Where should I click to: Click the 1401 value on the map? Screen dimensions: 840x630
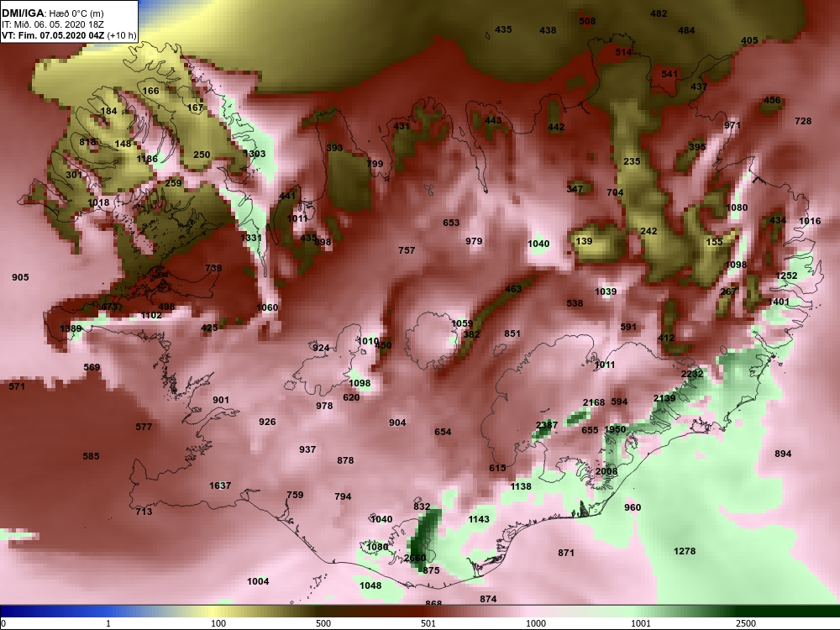[779, 302]
